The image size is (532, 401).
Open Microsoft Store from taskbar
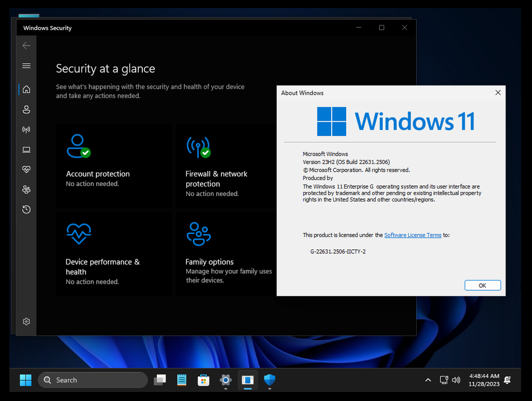(203, 380)
